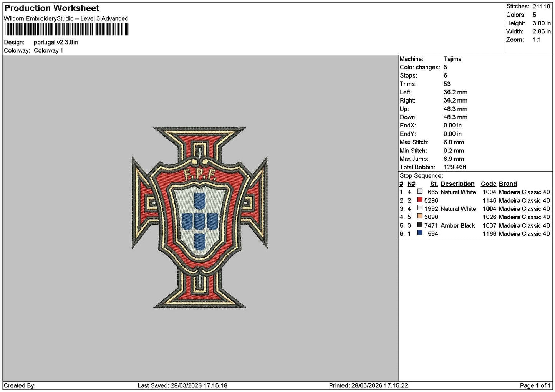Viewport: 555px width, 392px height.
Task: Select the white swatch in the 665-stitch row
Action: pos(420,191)
